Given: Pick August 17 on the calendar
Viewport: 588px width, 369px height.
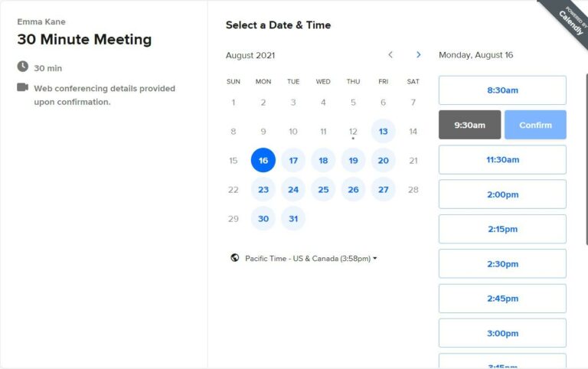Looking at the screenshot, I should [x=293, y=161].
